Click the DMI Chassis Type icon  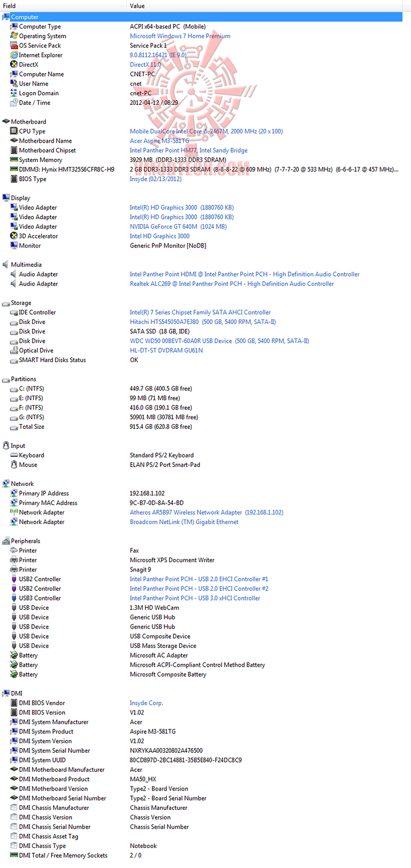point(14,846)
